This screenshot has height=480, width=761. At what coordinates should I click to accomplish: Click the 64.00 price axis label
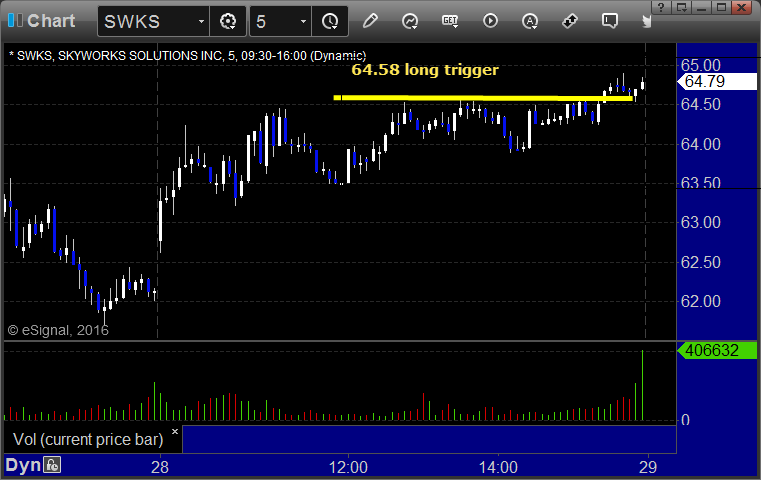click(701, 144)
